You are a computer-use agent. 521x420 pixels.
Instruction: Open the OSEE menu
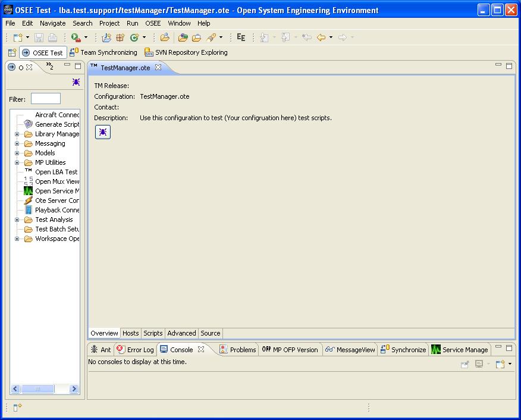[153, 23]
